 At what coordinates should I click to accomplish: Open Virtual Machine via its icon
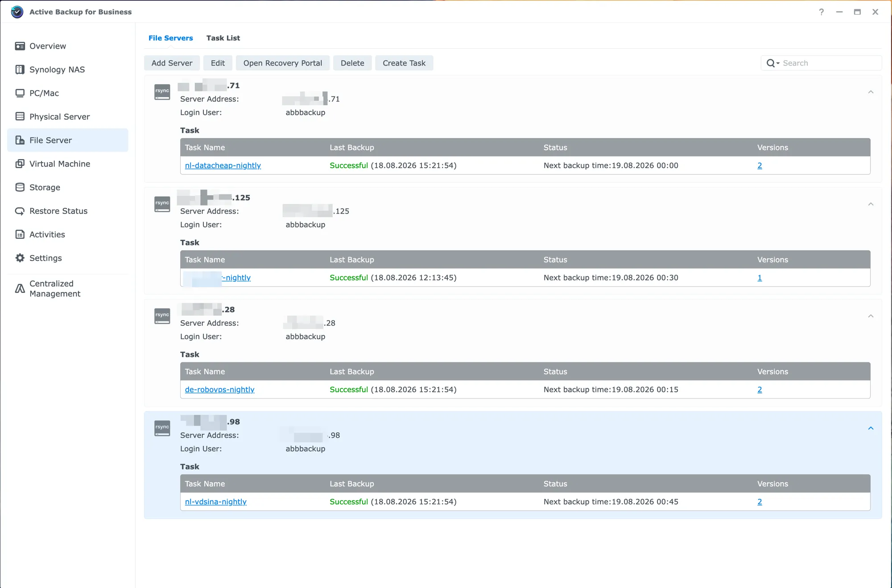click(20, 164)
